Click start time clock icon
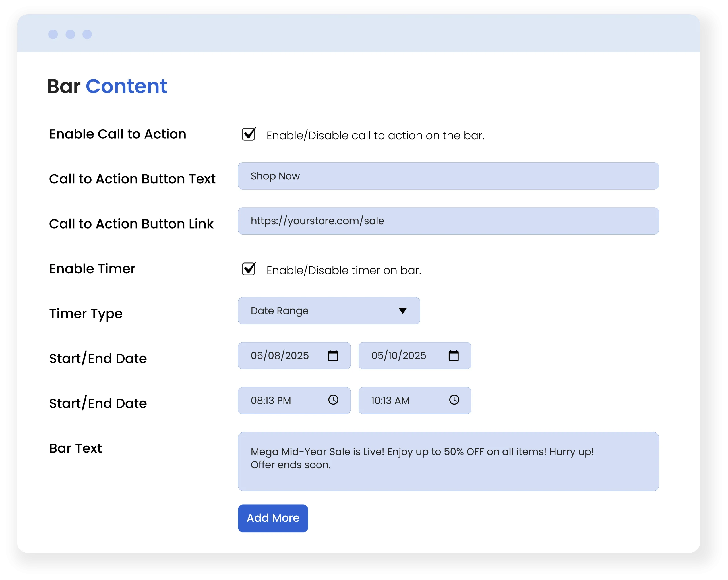Viewport: 728px width, 580px height. tap(333, 400)
